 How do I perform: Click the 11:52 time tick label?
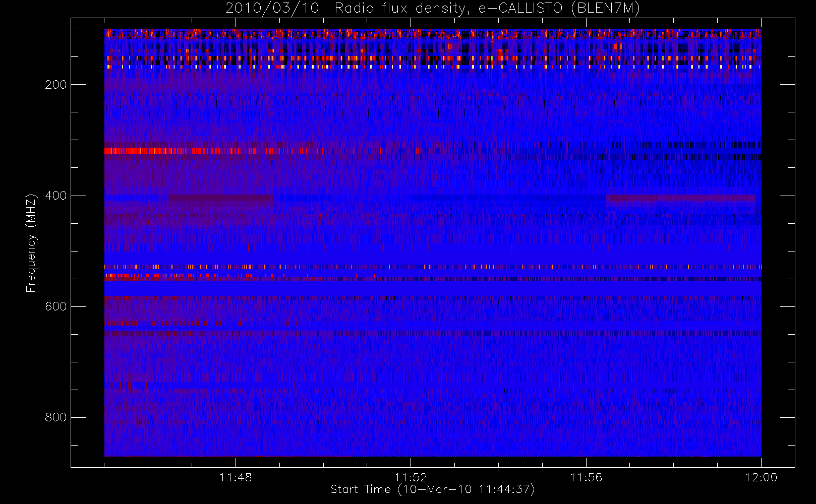pos(411,477)
